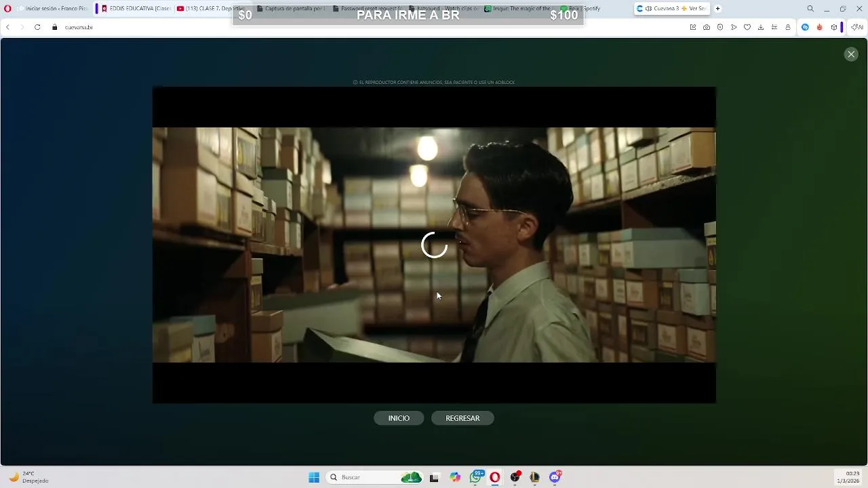The height and width of the screenshot is (488, 868).
Task: Click the INICIO button below the player
Action: pyautogui.click(x=399, y=418)
